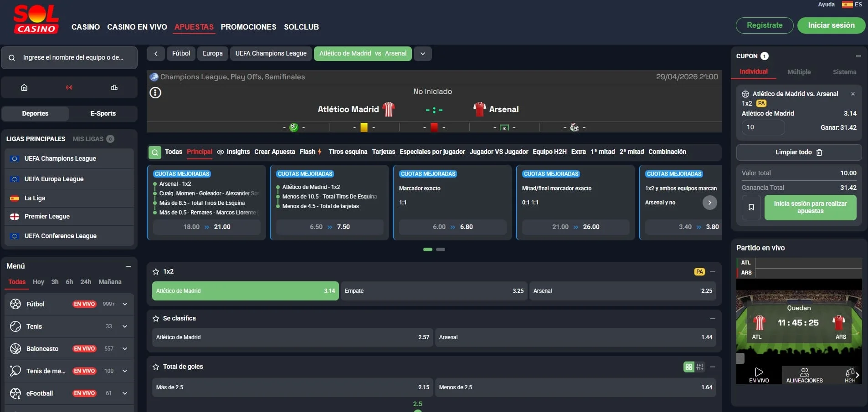
Task: Switch to Deportes toggle
Action: pos(35,114)
